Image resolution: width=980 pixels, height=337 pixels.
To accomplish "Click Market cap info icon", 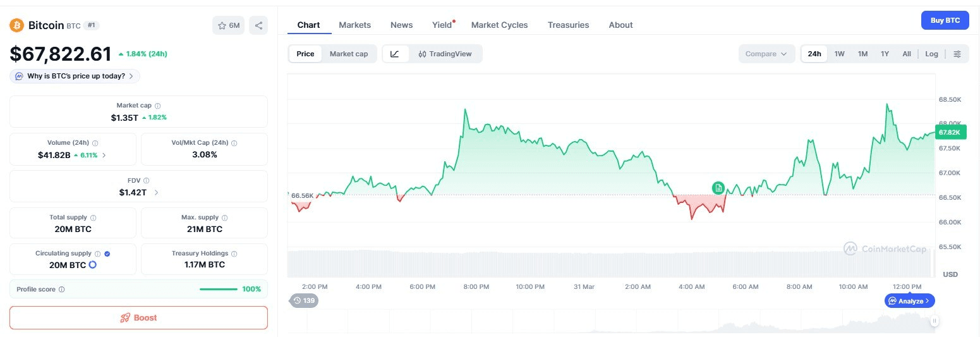I will 158,106.
